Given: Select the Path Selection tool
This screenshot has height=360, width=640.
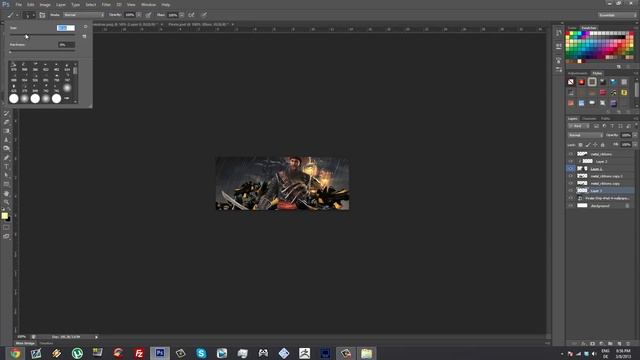Looking at the screenshot, I should tap(7, 175).
